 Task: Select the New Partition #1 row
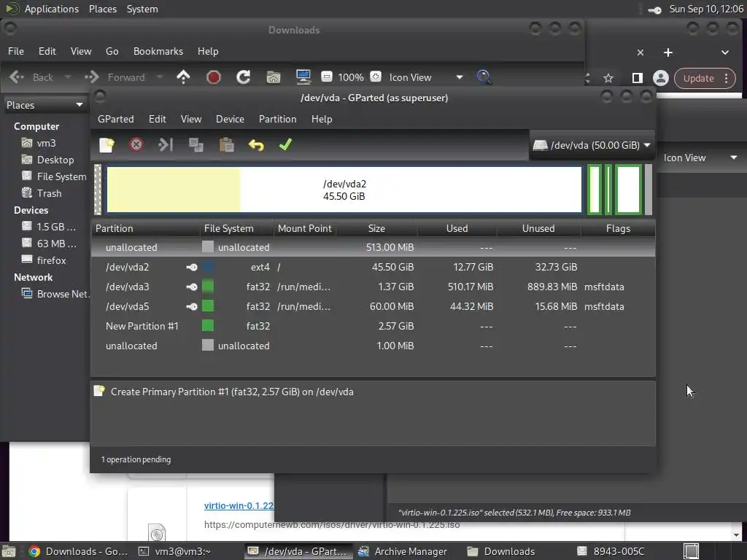point(373,326)
